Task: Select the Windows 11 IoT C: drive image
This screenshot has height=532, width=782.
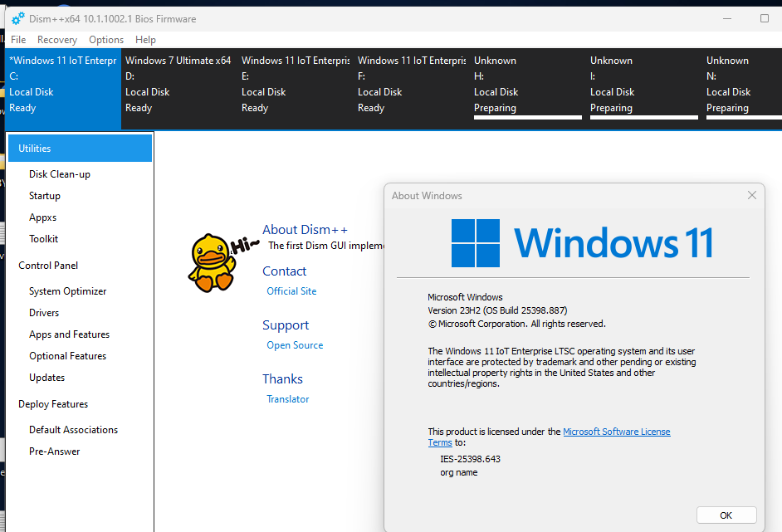Action: 63,89
